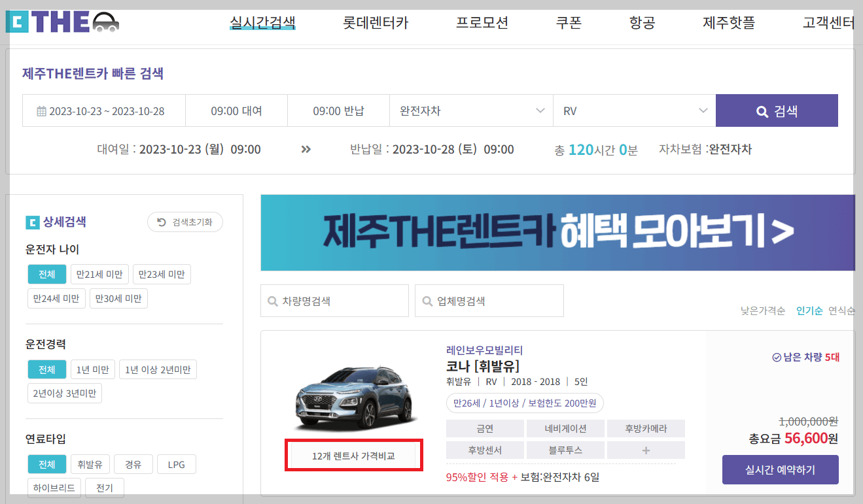
Task: Select the 만23세 미만 age filter
Action: pyautogui.click(x=162, y=275)
